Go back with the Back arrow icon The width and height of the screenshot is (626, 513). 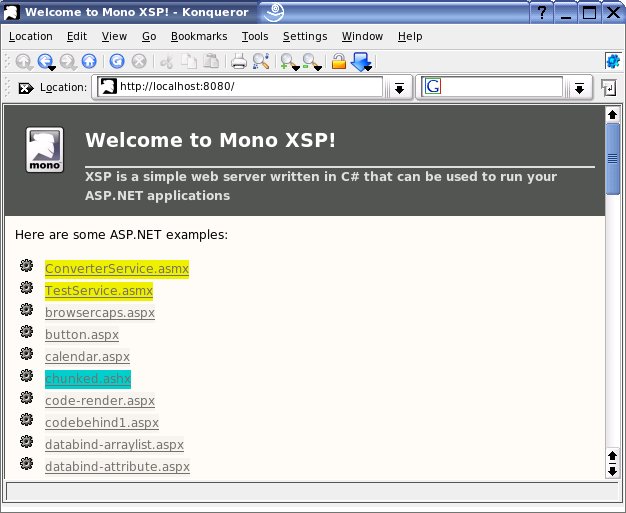(x=45, y=61)
